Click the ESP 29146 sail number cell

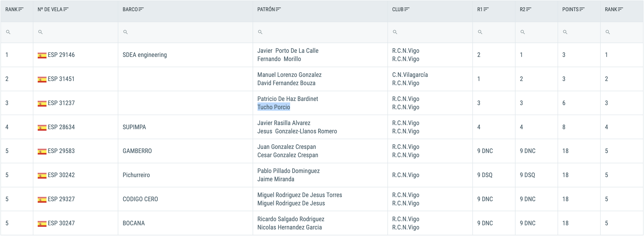coord(75,55)
